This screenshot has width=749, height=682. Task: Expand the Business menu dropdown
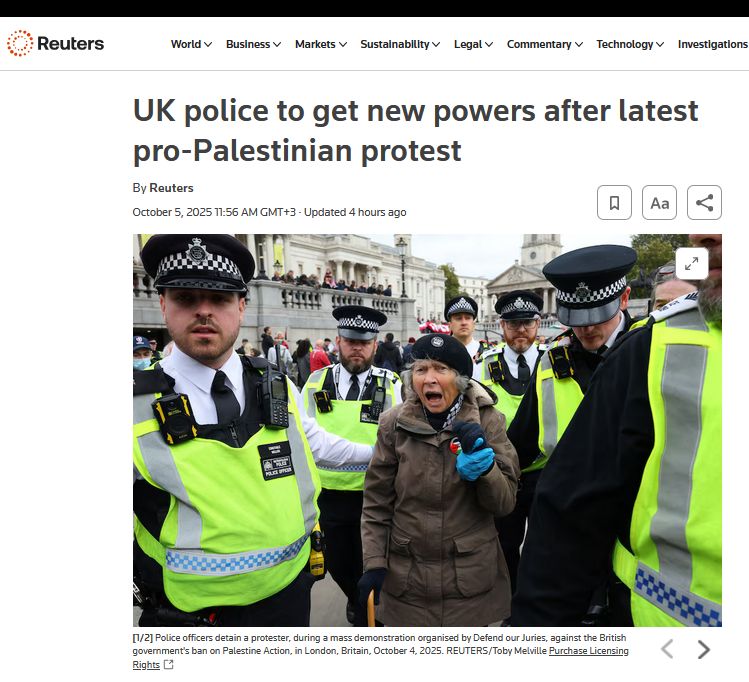(x=253, y=44)
